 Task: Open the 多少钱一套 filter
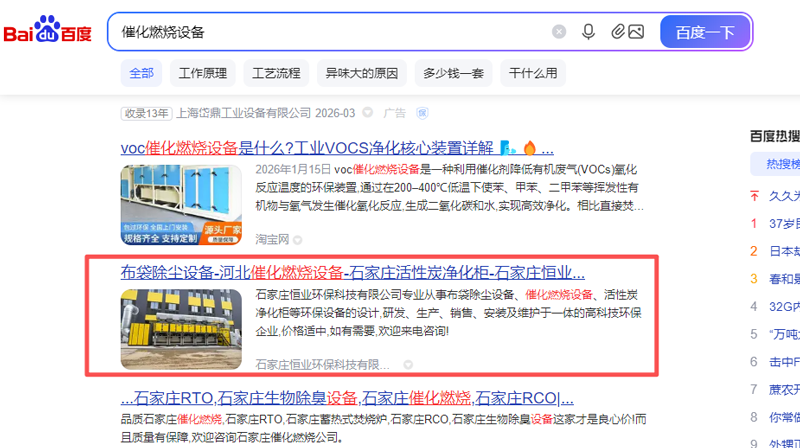[x=453, y=73]
